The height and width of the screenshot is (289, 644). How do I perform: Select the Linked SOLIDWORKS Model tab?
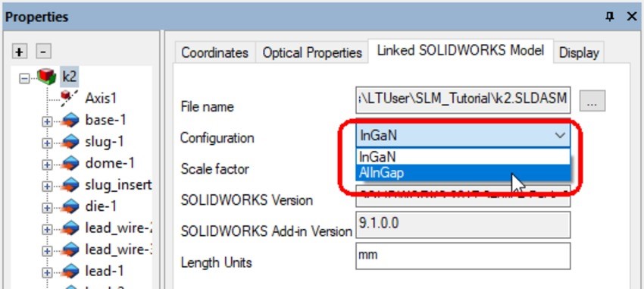pos(461,51)
